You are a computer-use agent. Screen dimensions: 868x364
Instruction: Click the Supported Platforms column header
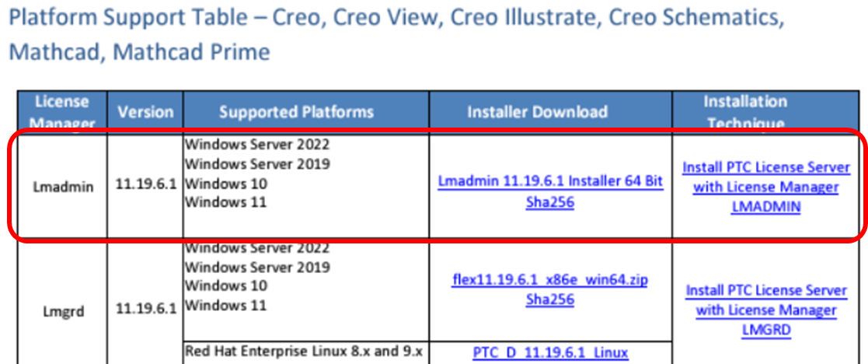[x=296, y=112]
